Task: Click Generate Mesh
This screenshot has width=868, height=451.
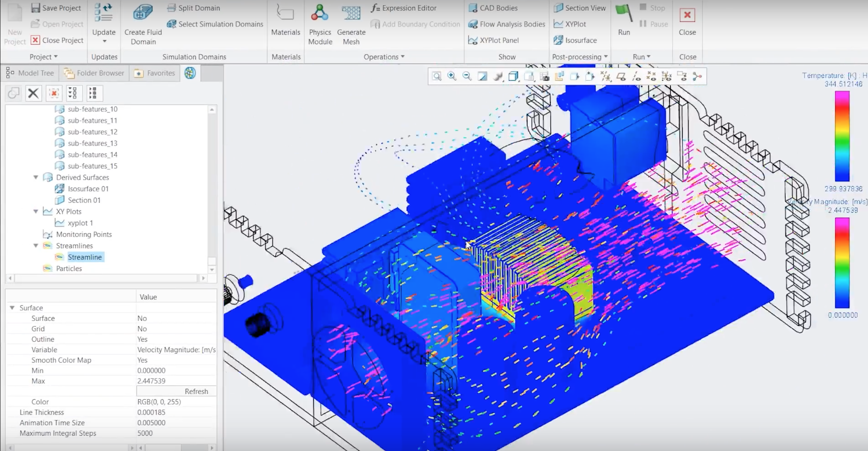Action: 351,24
